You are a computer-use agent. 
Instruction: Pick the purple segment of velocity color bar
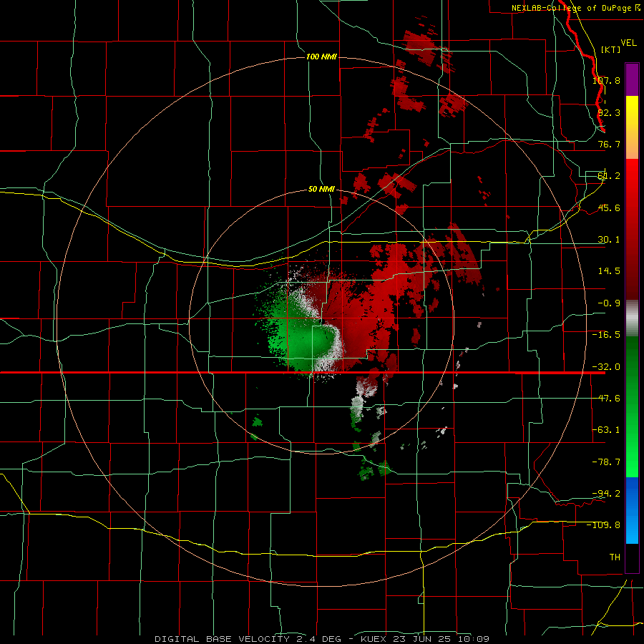point(632,79)
